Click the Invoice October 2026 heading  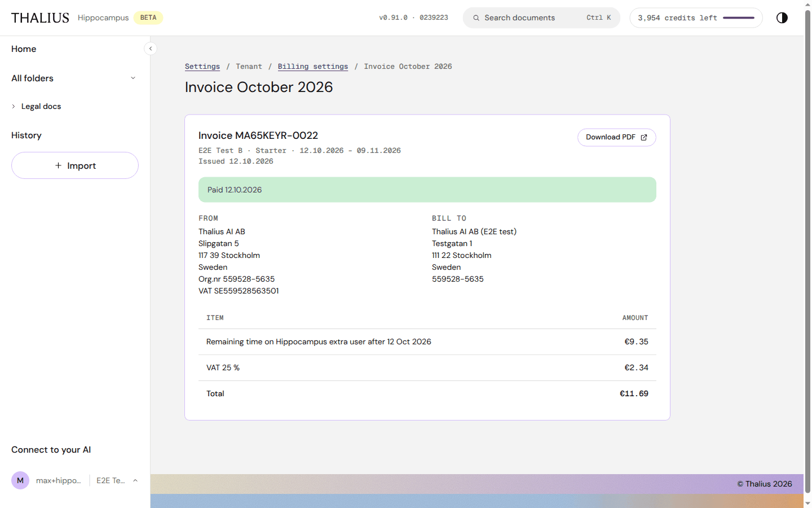[x=259, y=87]
